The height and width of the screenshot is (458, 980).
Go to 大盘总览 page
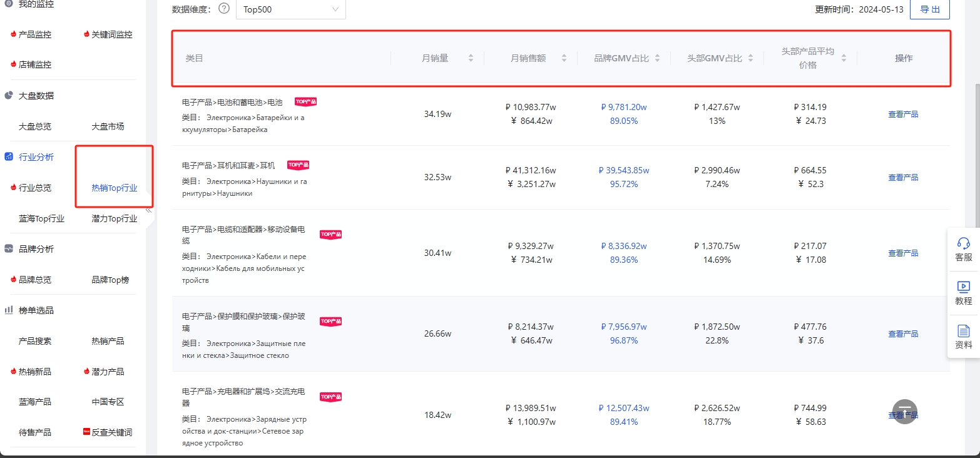click(35, 126)
